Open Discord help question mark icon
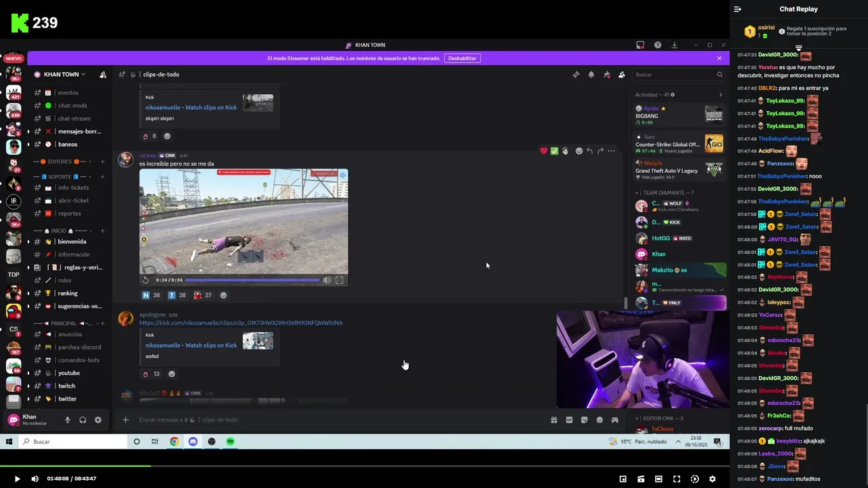The image size is (868, 488). pos(658,45)
